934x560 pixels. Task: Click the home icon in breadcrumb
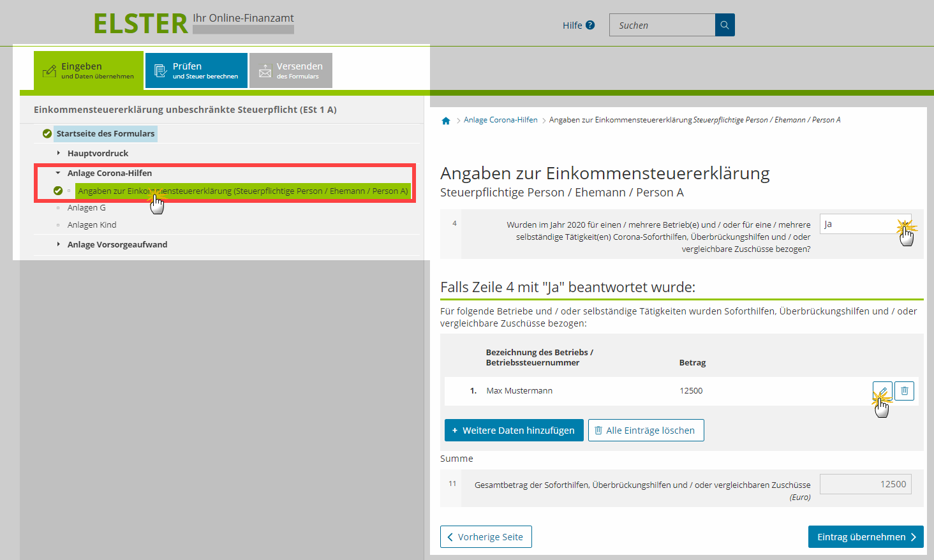click(446, 121)
